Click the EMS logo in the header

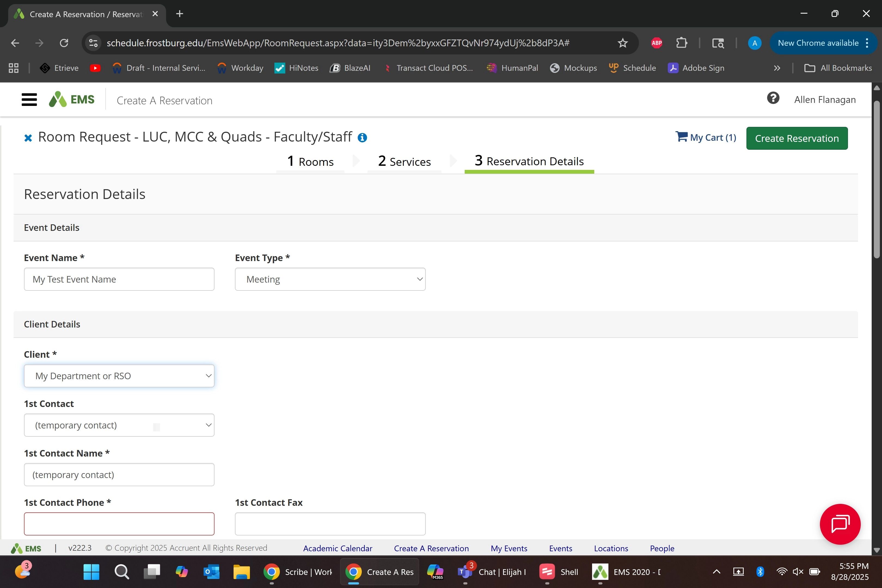tap(72, 100)
